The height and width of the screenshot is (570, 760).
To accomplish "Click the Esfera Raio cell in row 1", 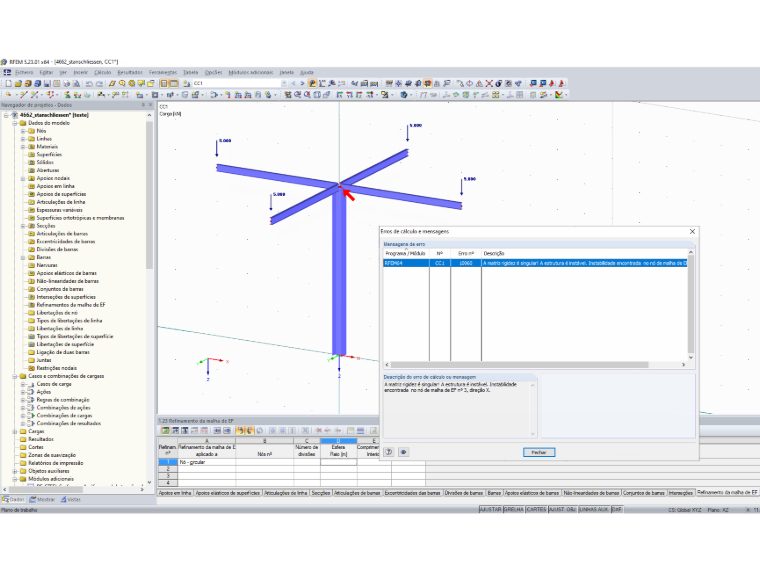I will 338,462.
